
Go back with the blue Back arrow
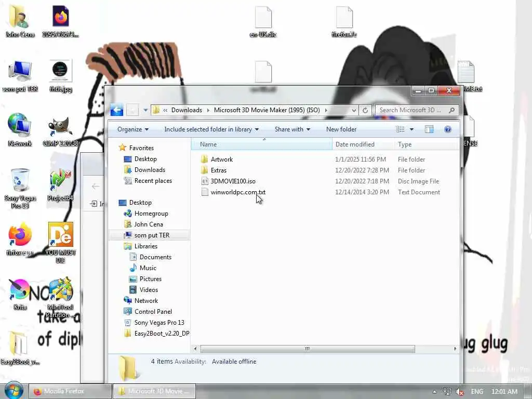tap(117, 110)
